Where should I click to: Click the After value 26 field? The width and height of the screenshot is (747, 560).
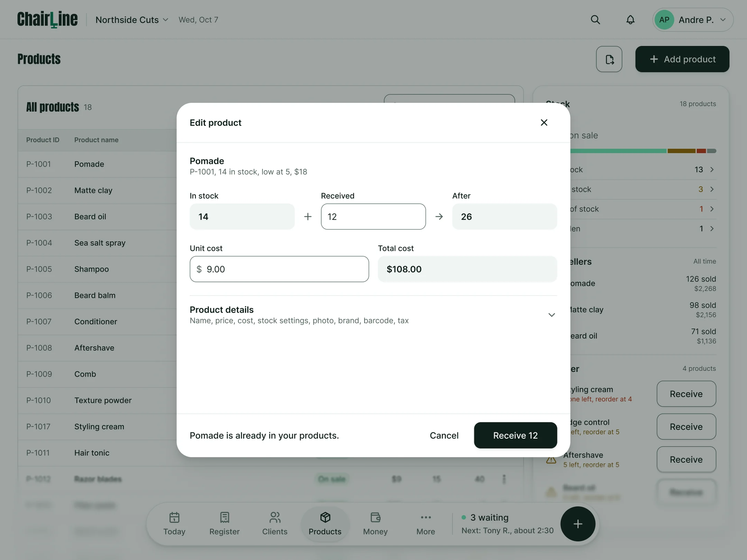(x=505, y=217)
